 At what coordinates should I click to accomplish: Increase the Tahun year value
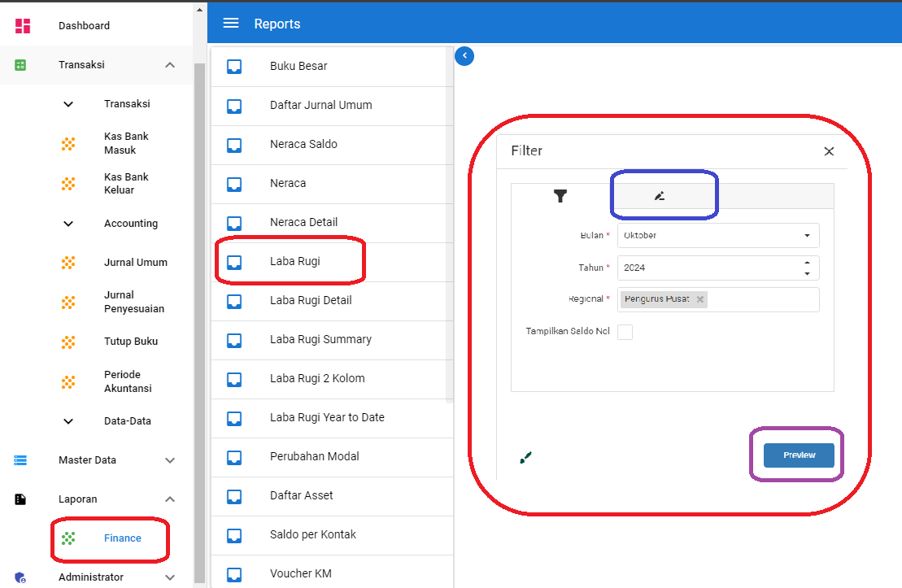tap(806, 263)
